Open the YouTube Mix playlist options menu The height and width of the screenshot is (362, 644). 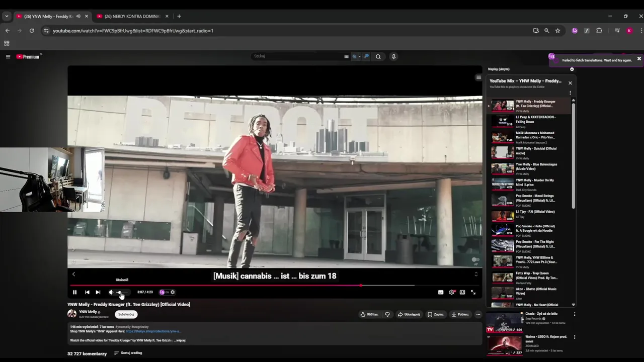(570, 93)
